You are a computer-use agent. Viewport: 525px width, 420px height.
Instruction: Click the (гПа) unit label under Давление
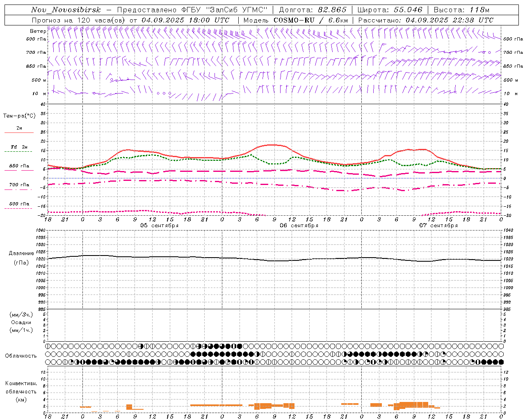21,263
